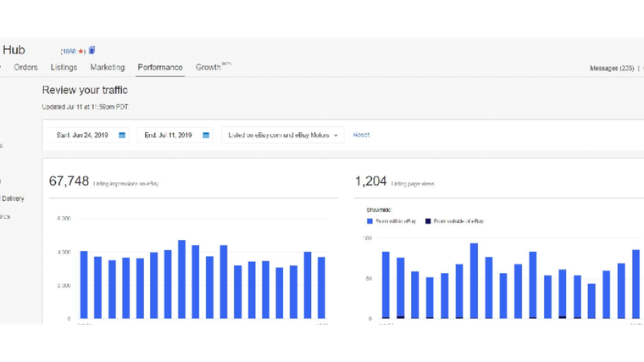Open the End date calendar icon
The width and height of the screenshot is (644, 362).
pyautogui.click(x=206, y=135)
